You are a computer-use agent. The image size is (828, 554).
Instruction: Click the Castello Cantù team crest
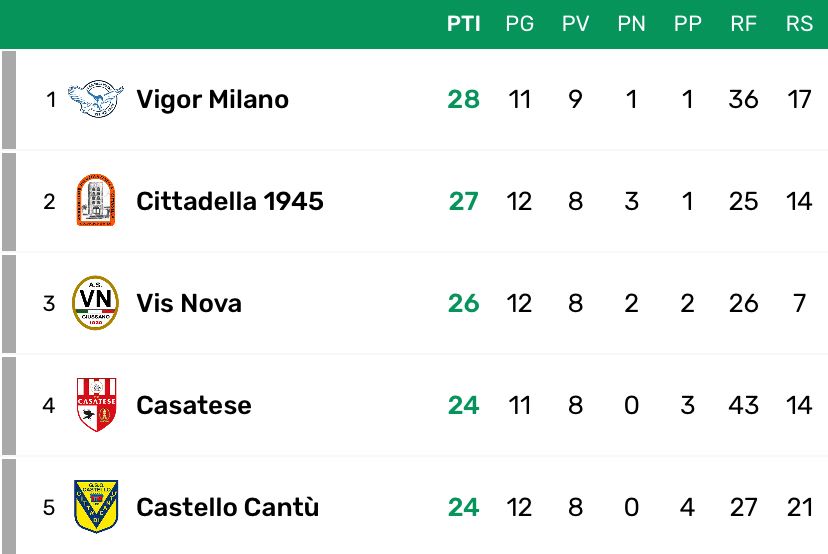(95, 507)
